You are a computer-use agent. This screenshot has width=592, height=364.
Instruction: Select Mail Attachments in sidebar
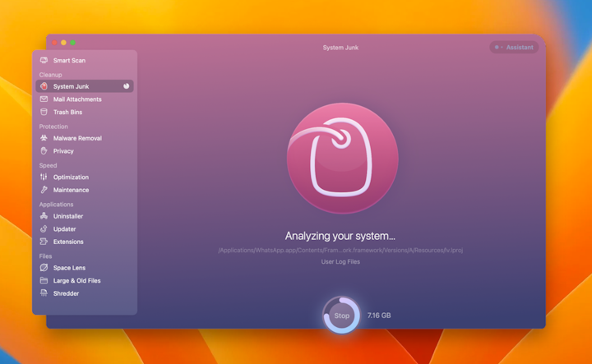coord(85,99)
